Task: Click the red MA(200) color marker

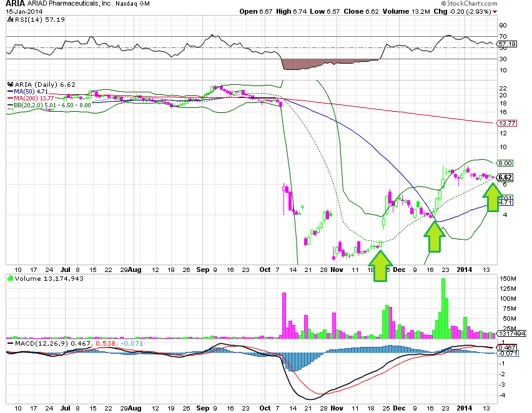Action: 11,97
